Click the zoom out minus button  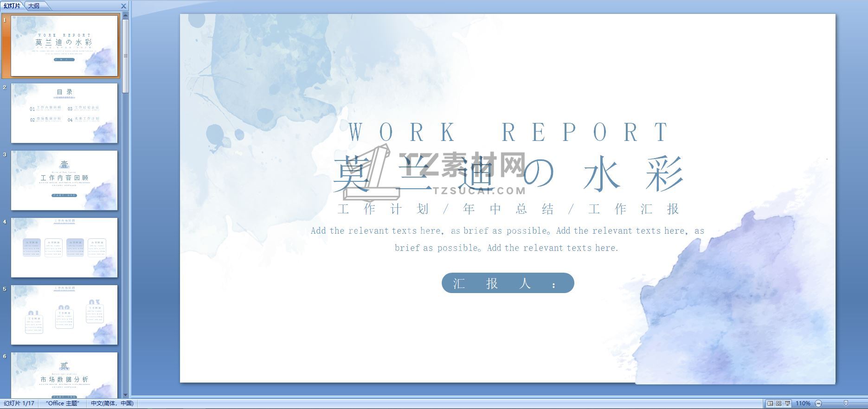pyautogui.click(x=818, y=403)
